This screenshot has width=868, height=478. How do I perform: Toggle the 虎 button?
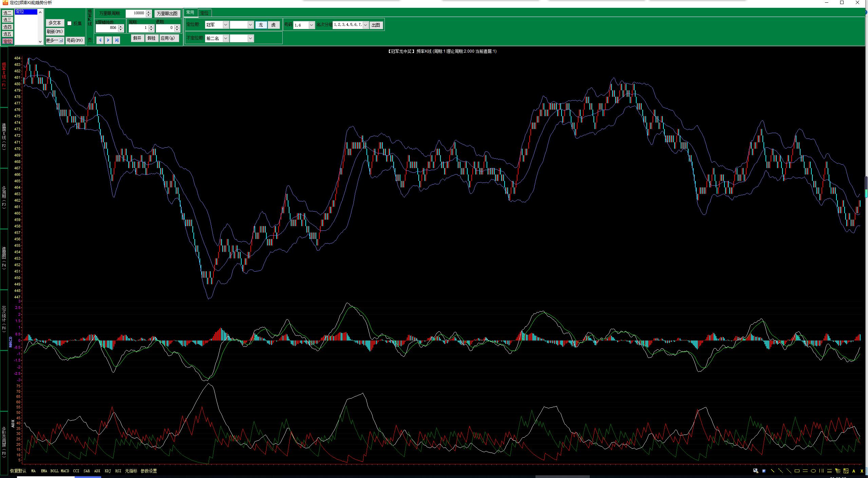[273, 25]
